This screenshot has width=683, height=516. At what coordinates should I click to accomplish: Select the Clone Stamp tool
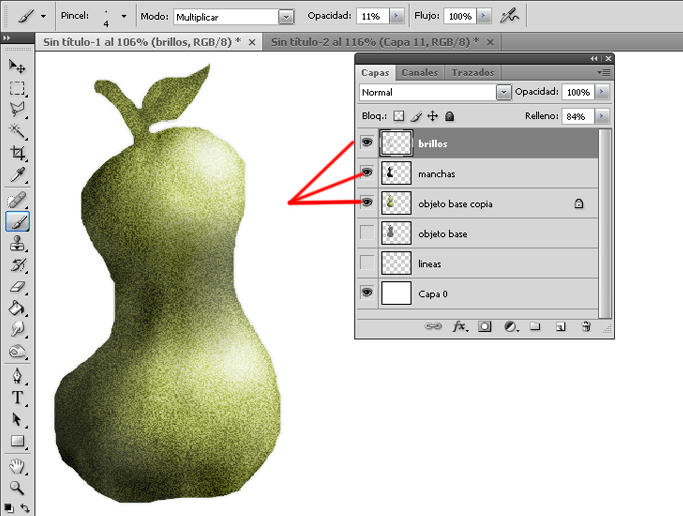[x=17, y=243]
